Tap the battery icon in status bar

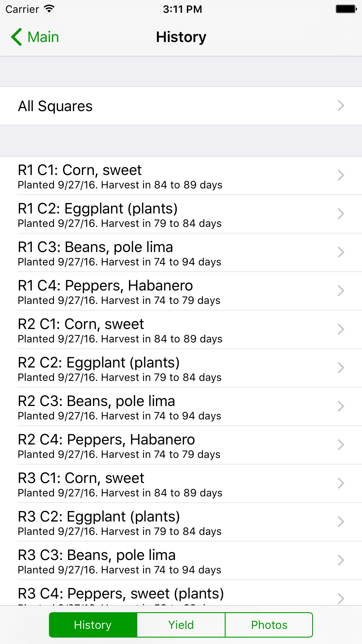click(x=346, y=9)
